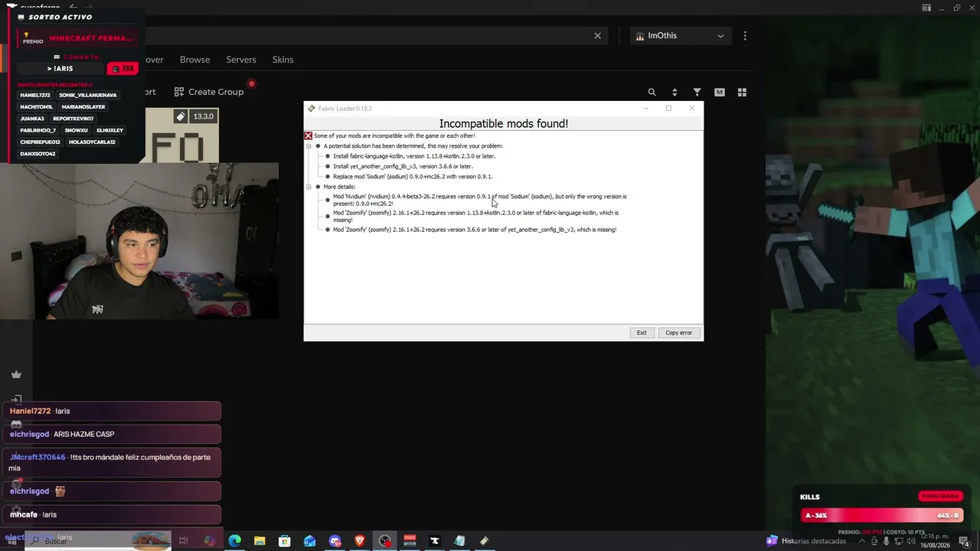This screenshot has width=980, height=551.
Task: Select 'Install yet_another_config_lib_v3' solution line
Action: [403, 166]
